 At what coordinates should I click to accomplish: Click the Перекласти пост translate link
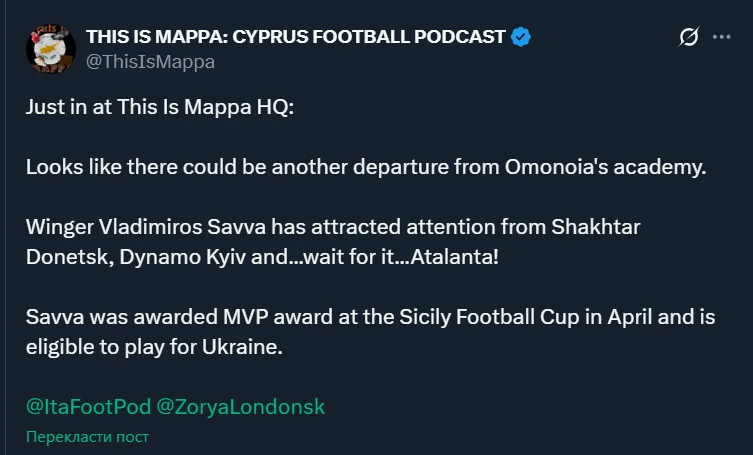click(x=87, y=437)
